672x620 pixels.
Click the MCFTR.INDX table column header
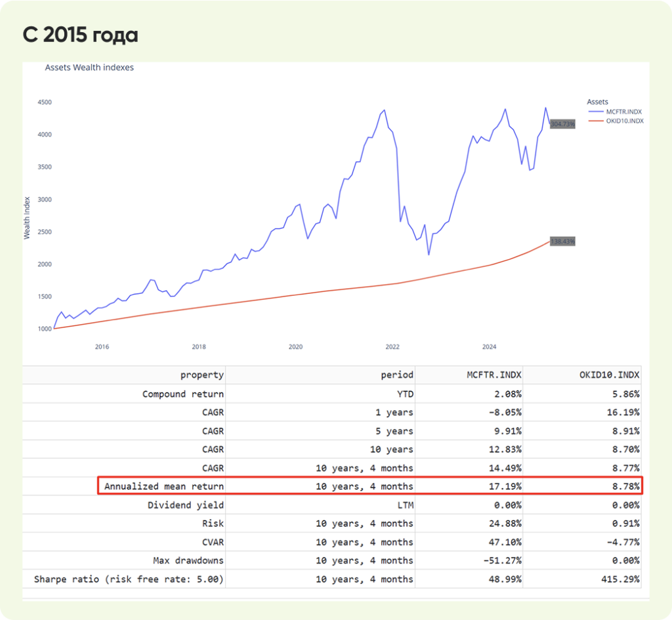(494, 375)
